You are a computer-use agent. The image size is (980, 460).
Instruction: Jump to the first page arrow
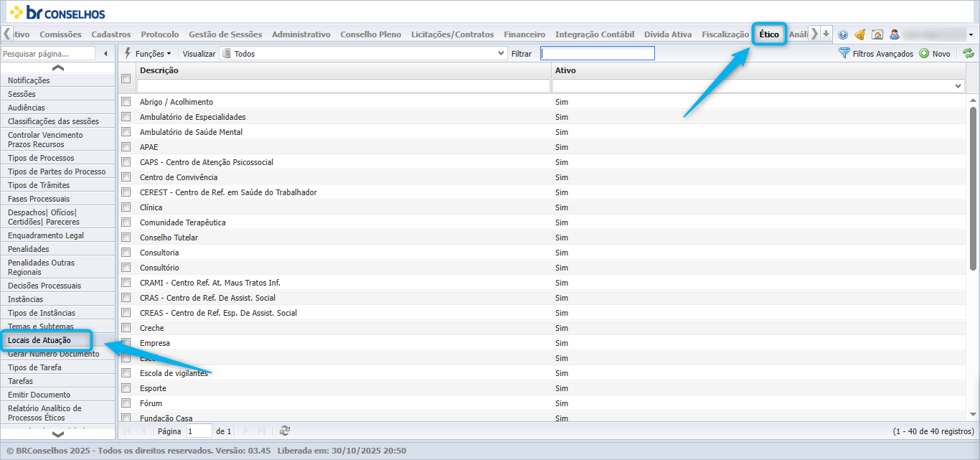coord(127,431)
